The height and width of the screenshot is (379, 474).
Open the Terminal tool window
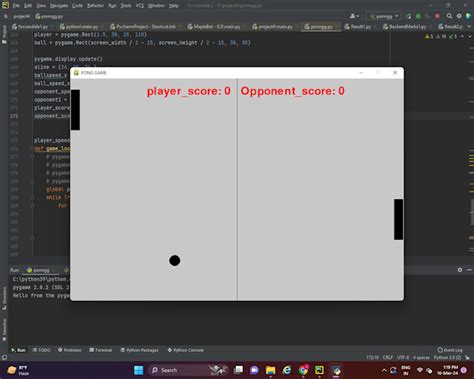[x=101, y=350]
